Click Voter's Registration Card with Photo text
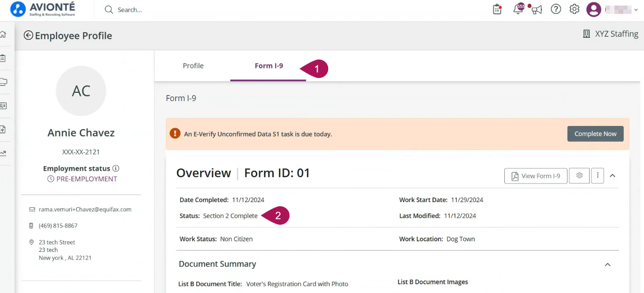Viewport: 644px width, 293px height. (297, 284)
